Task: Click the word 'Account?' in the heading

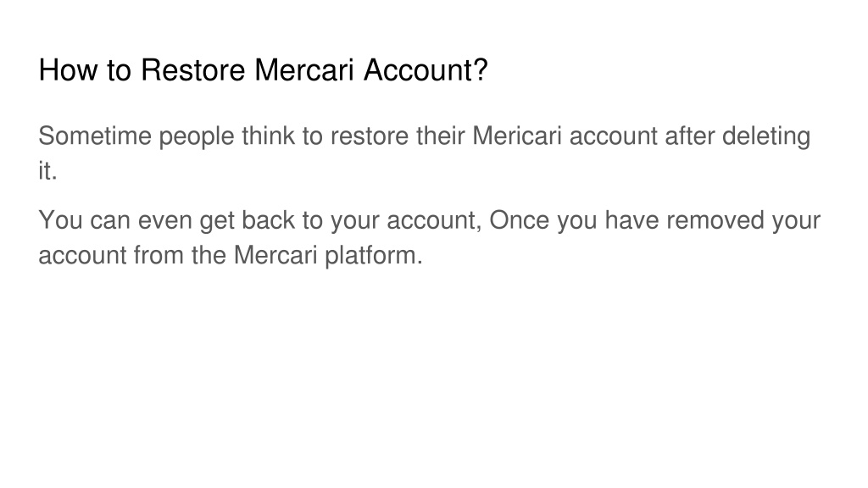Action: click(426, 70)
